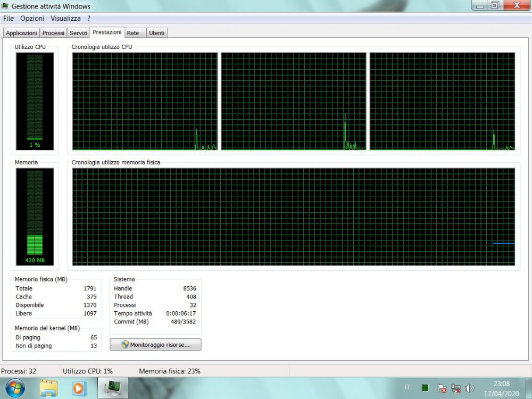
Task: Open the File menu
Action: (9, 18)
